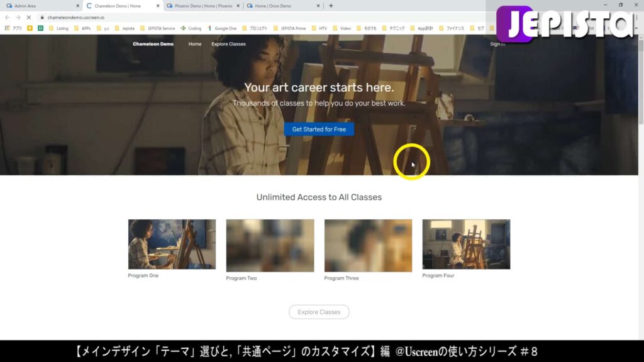Click the Home navigation link
Image resolution: width=644 pixels, height=362 pixels.
point(195,44)
